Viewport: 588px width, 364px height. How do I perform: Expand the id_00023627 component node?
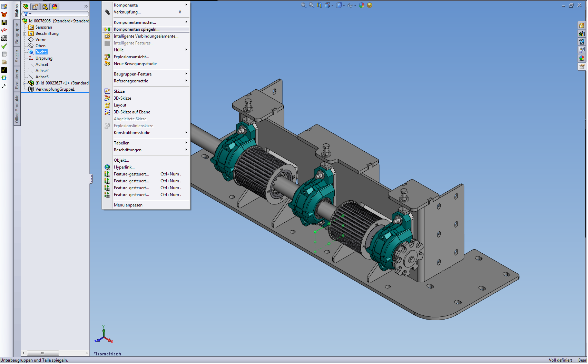coord(25,83)
